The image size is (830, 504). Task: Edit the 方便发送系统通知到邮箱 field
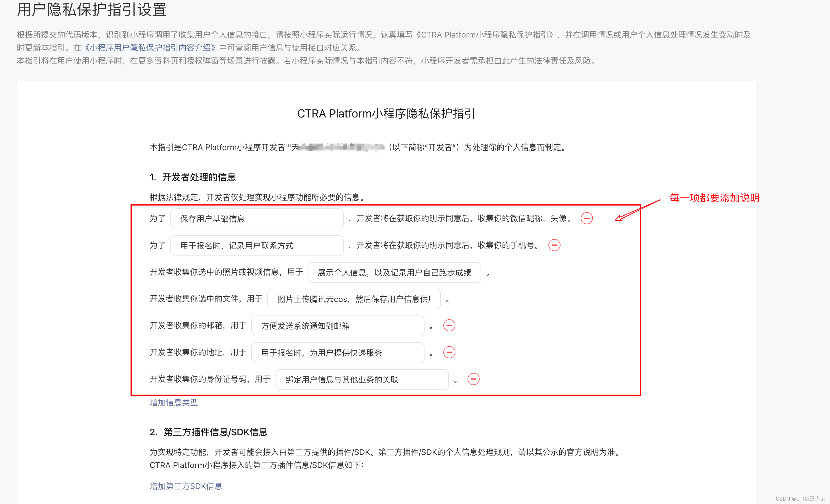tap(338, 326)
